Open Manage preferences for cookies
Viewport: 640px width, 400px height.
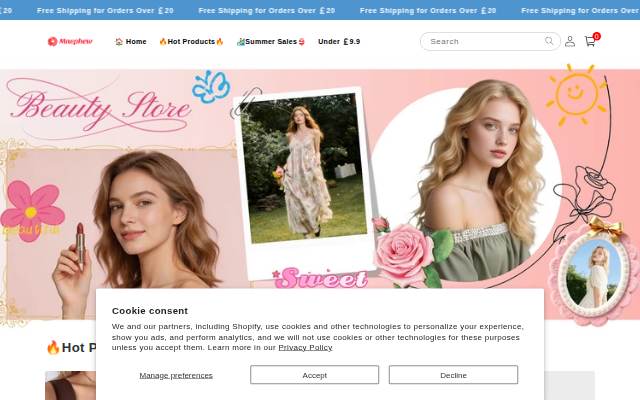tap(176, 375)
